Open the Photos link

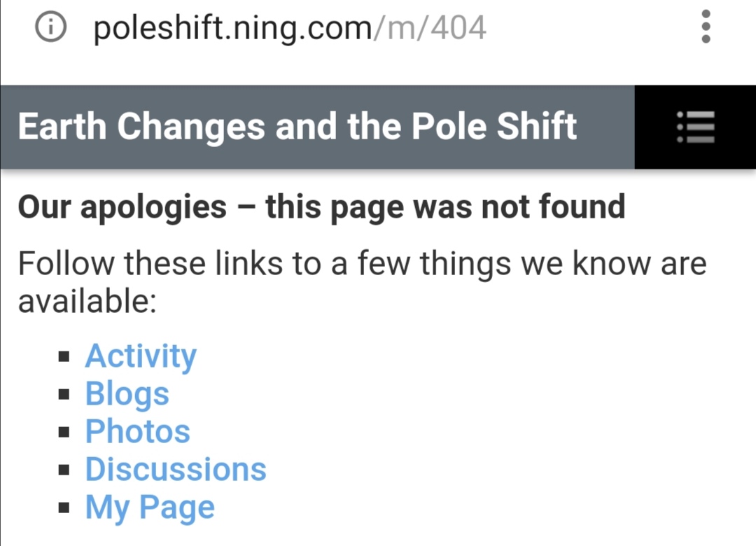[138, 431]
